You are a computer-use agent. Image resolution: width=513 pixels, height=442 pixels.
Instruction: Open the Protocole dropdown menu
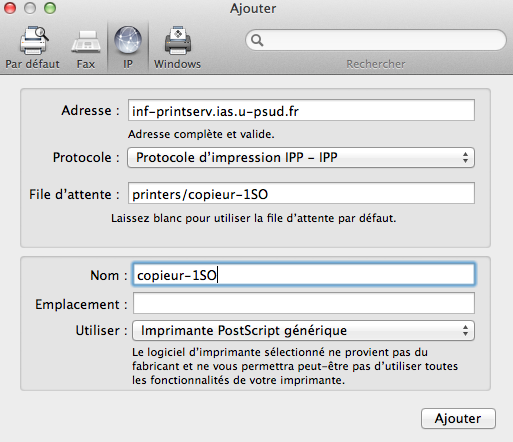click(x=301, y=158)
